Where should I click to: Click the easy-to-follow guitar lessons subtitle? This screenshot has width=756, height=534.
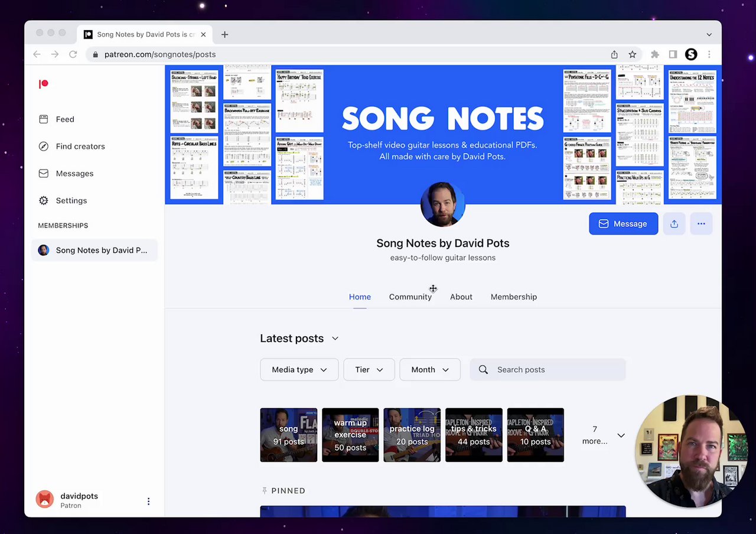[443, 258]
